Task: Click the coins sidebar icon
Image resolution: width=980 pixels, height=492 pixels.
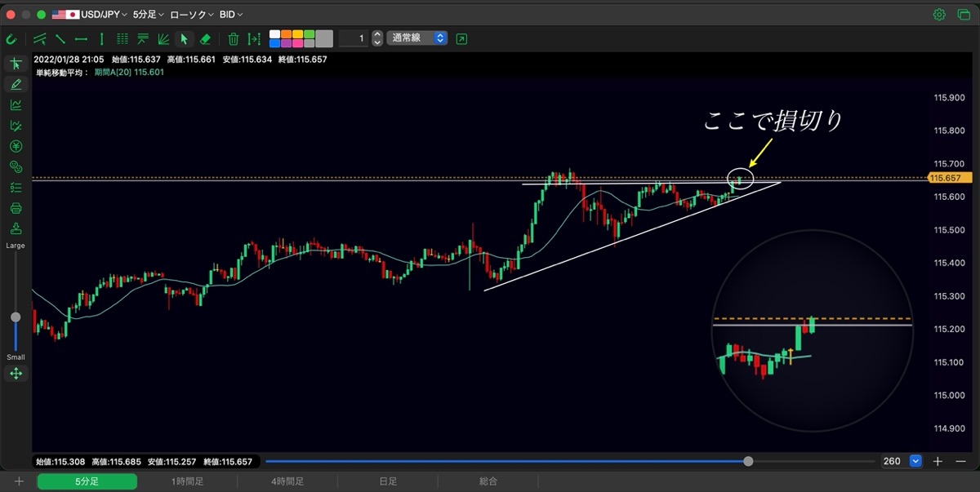Action: pyautogui.click(x=16, y=166)
